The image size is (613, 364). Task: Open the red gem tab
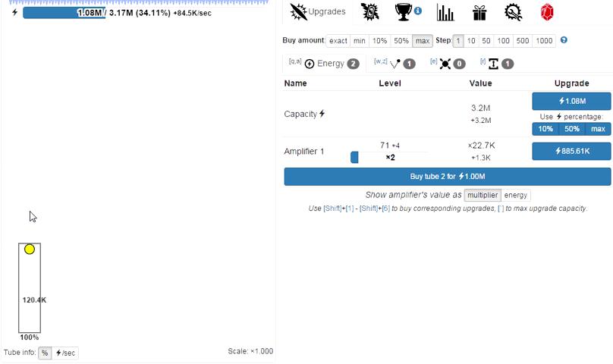pyautogui.click(x=547, y=12)
